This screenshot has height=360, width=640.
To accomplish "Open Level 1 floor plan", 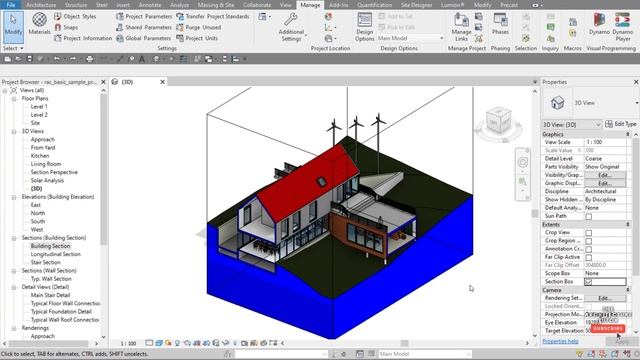I will (39, 107).
